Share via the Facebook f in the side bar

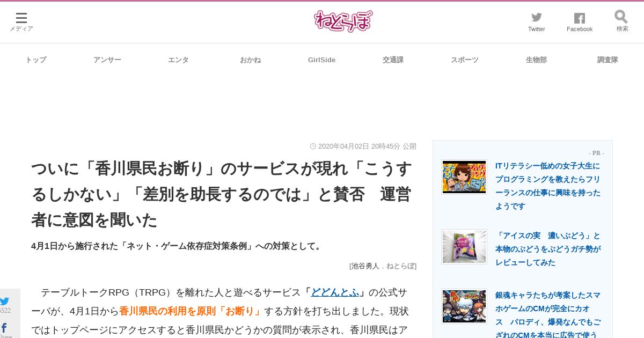point(4,328)
